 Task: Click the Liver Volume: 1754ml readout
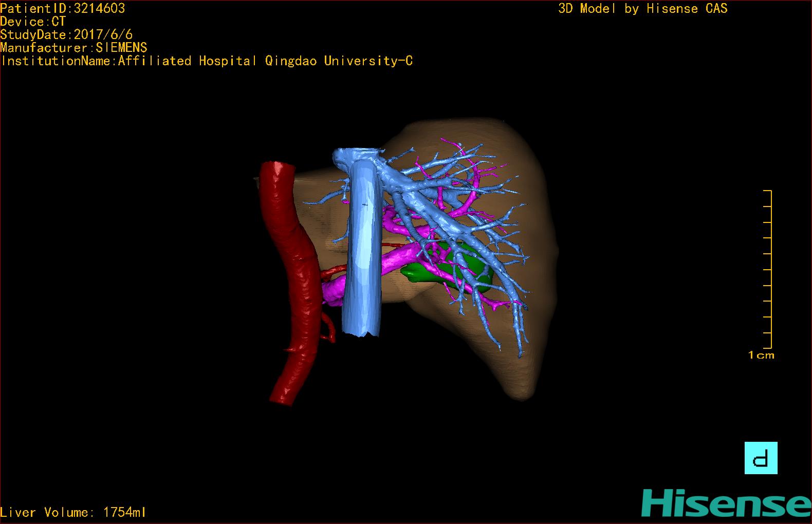pyautogui.click(x=73, y=512)
